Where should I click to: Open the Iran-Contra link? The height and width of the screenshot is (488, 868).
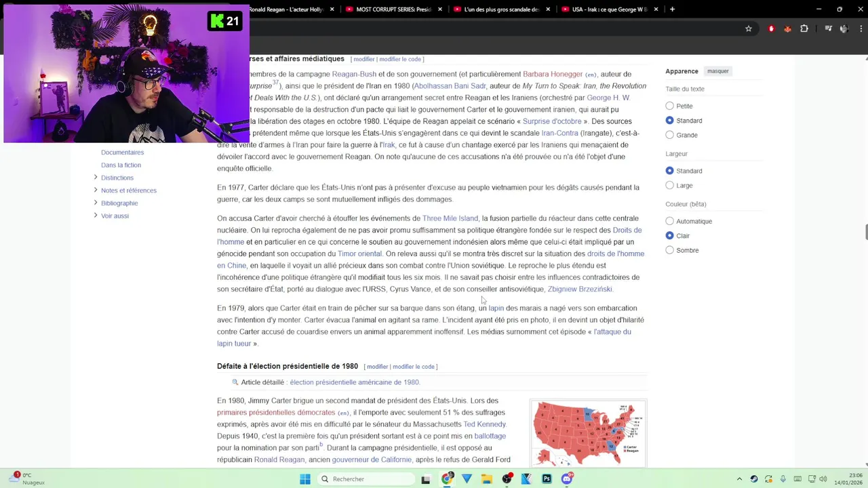pos(559,133)
